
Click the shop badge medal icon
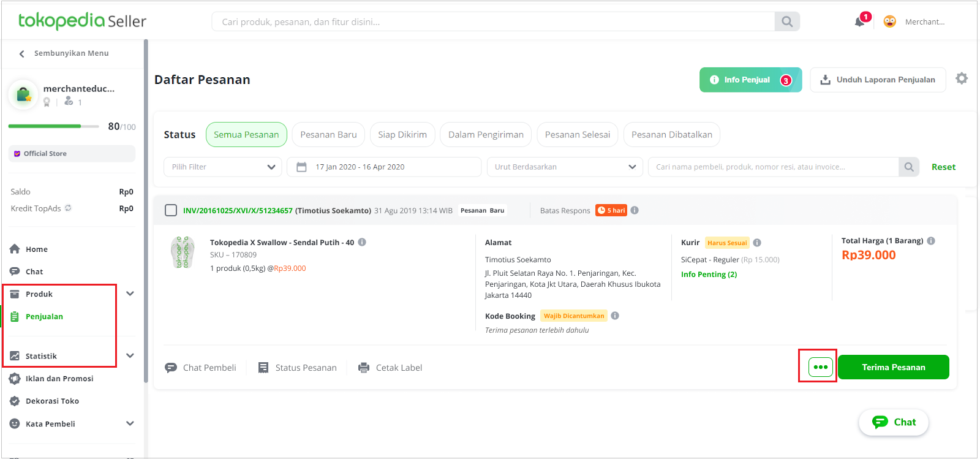tap(47, 102)
